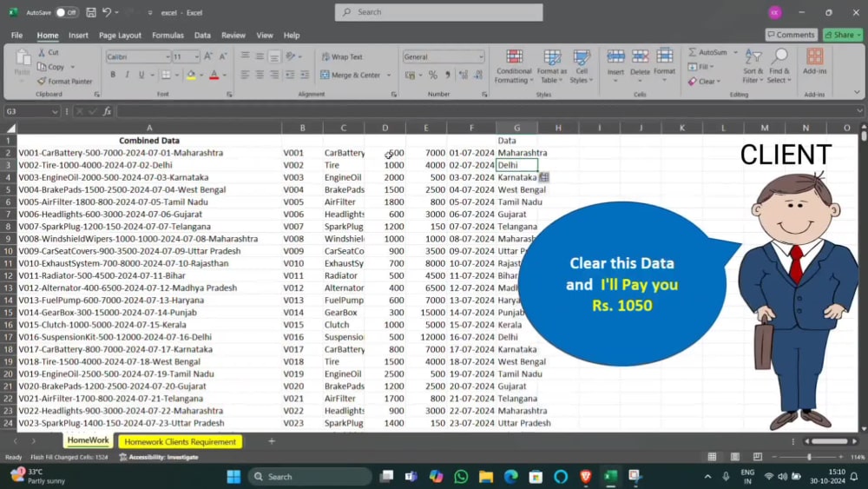Open File Explorer from taskbar
Screen dimensions: 868x489
[x=485, y=476]
